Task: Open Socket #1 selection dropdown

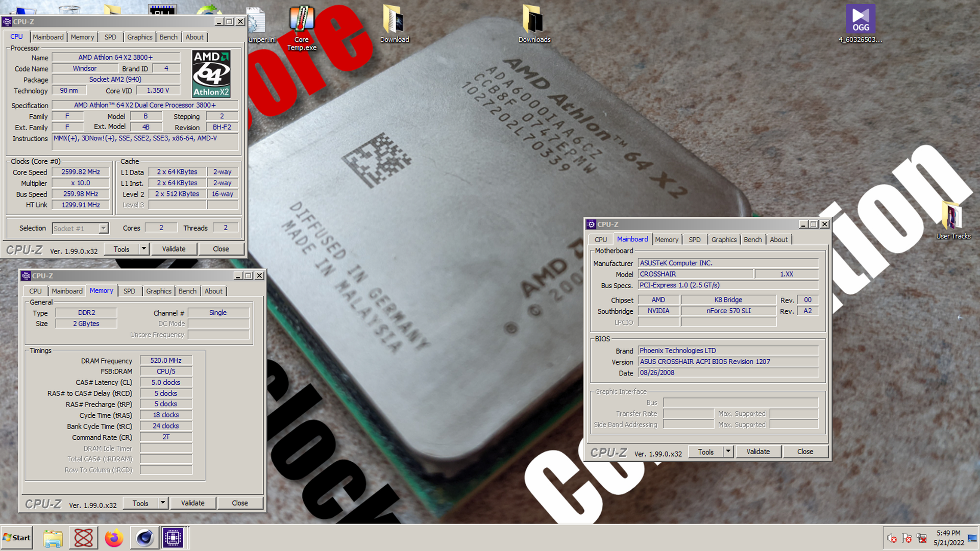Action: click(104, 229)
